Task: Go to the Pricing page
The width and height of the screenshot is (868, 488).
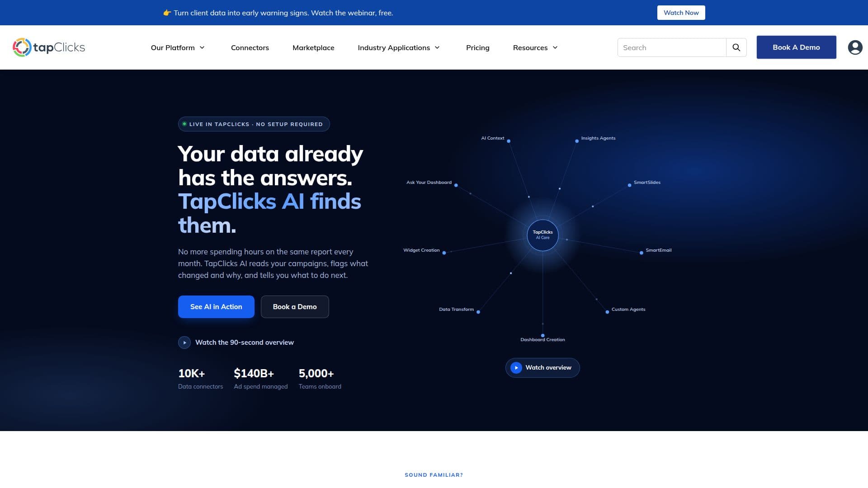Action: [x=477, y=47]
